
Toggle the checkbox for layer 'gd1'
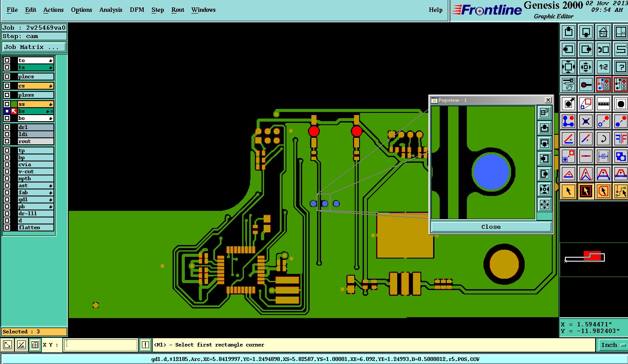(x=7, y=199)
